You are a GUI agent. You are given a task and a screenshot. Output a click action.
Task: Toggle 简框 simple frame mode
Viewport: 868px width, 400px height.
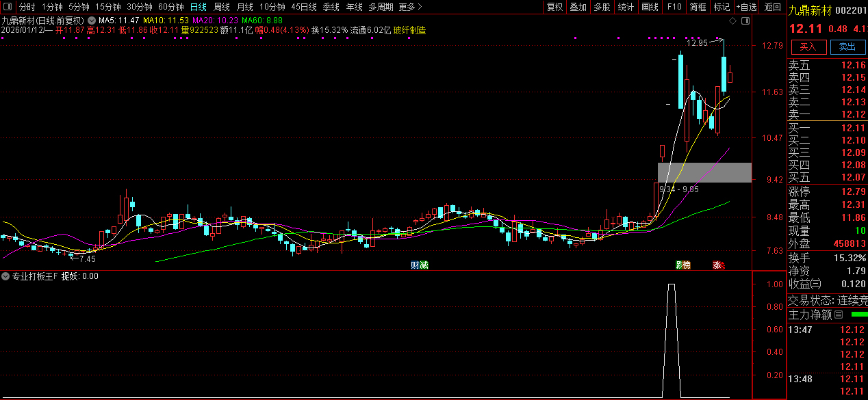click(698, 7)
